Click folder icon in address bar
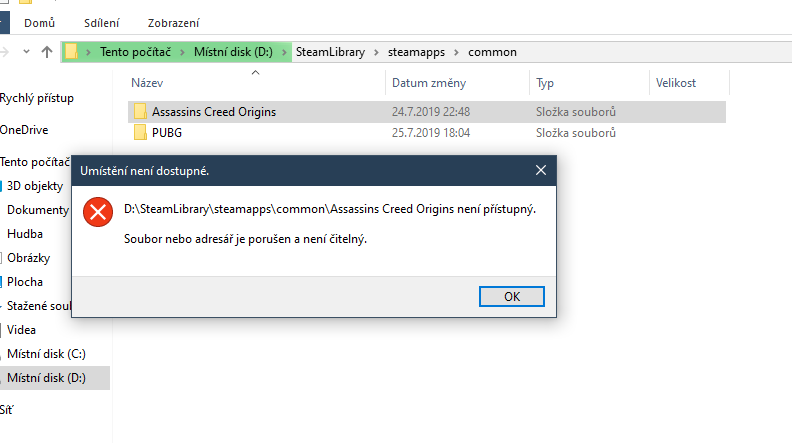This screenshot has height=443, width=792. click(71, 52)
